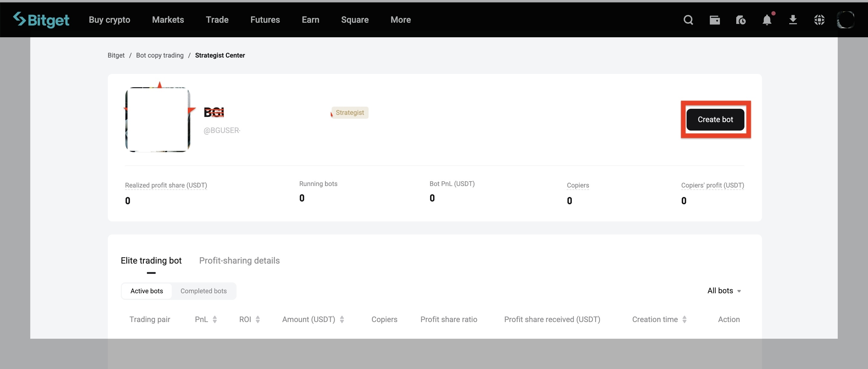Open the Assets wallet icon
Screen dimensions: 868x369
click(x=715, y=20)
